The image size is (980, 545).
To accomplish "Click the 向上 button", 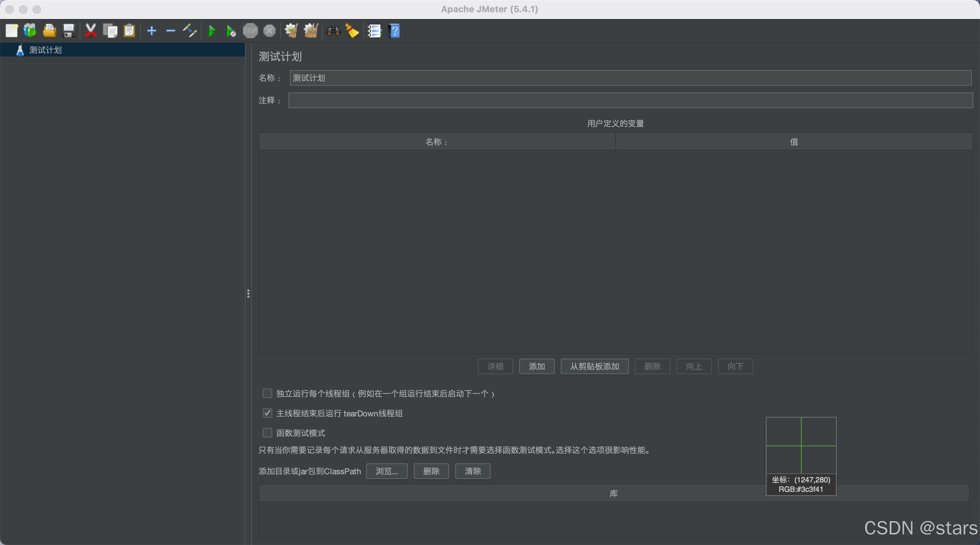I will [694, 366].
